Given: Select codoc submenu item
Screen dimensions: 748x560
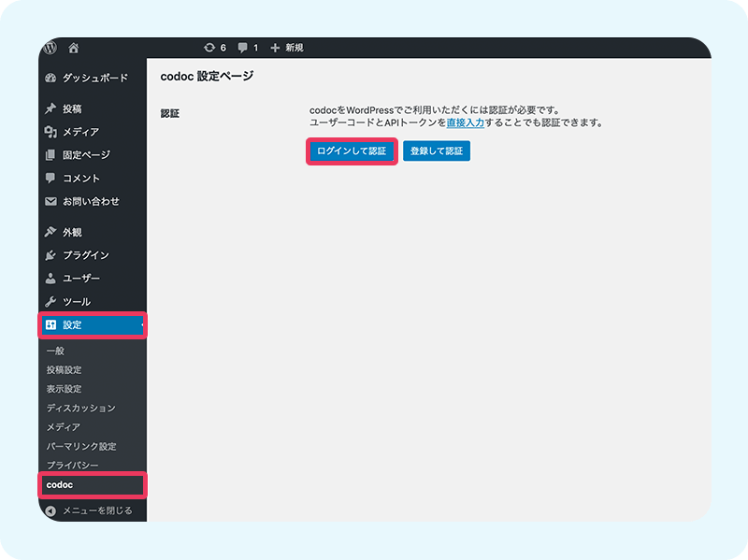Looking at the screenshot, I should point(60,484).
